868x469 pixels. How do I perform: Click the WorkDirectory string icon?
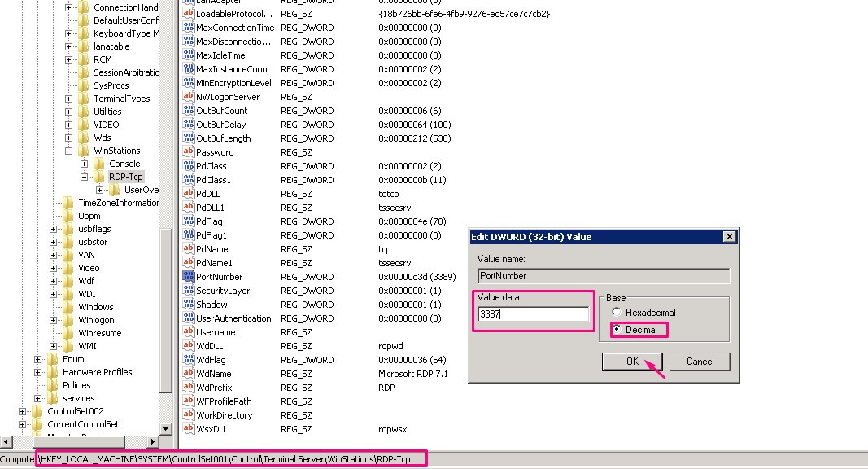click(x=188, y=414)
